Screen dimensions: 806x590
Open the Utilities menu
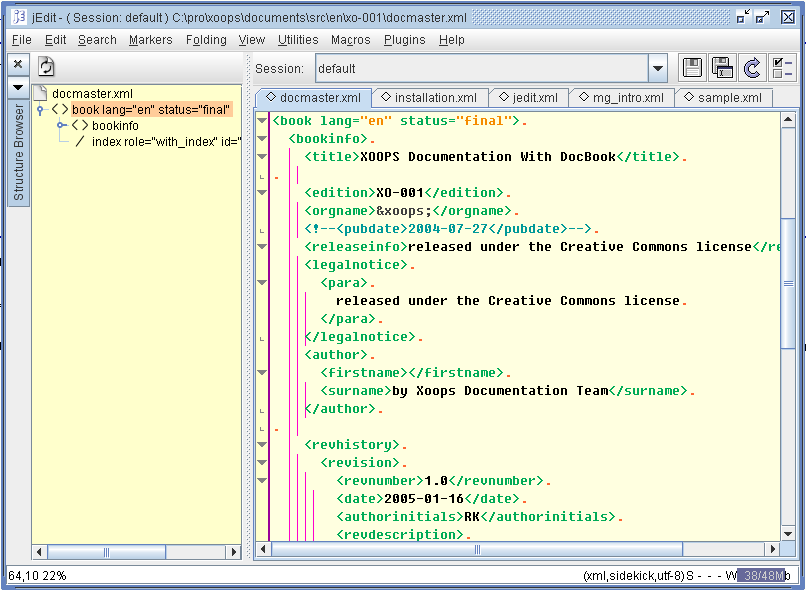298,40
